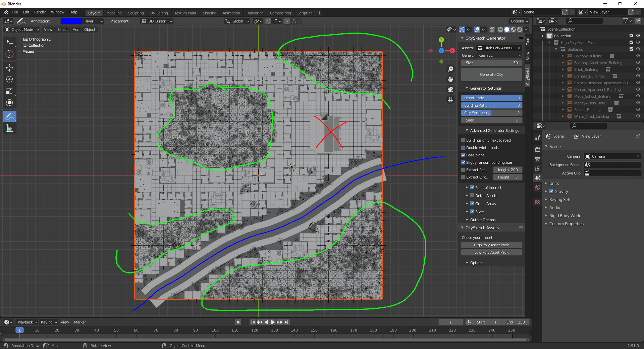Click the Generate City button

[491, 74]
